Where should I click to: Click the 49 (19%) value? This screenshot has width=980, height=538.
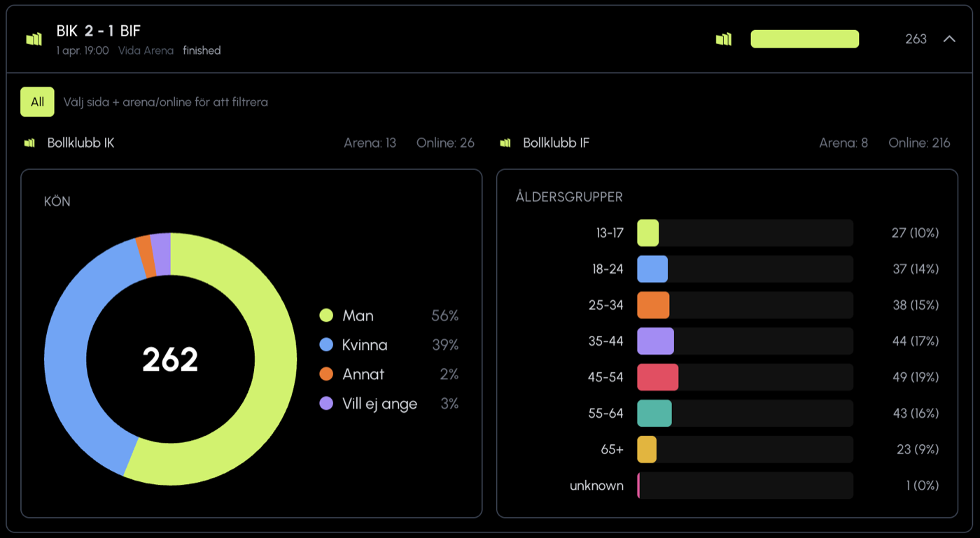(915, 377)
